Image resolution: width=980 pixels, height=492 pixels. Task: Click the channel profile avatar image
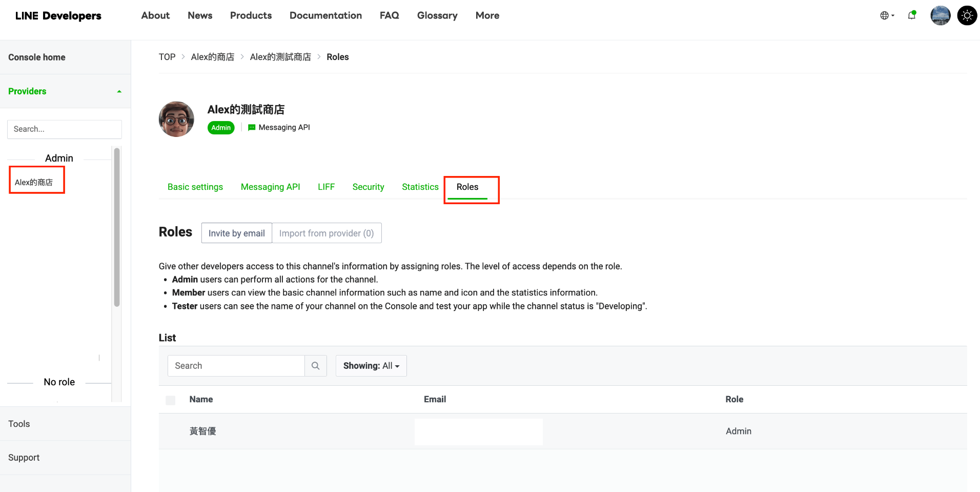tap(176, 119)
